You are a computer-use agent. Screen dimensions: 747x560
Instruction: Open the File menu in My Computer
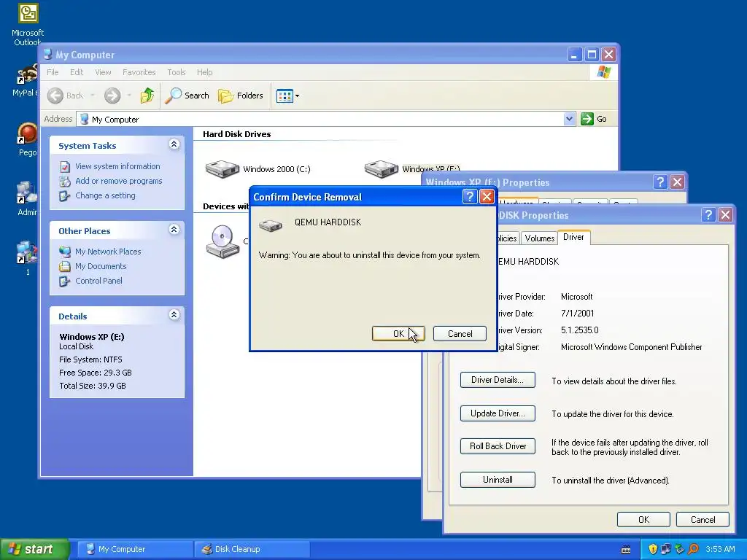(53, 72)
